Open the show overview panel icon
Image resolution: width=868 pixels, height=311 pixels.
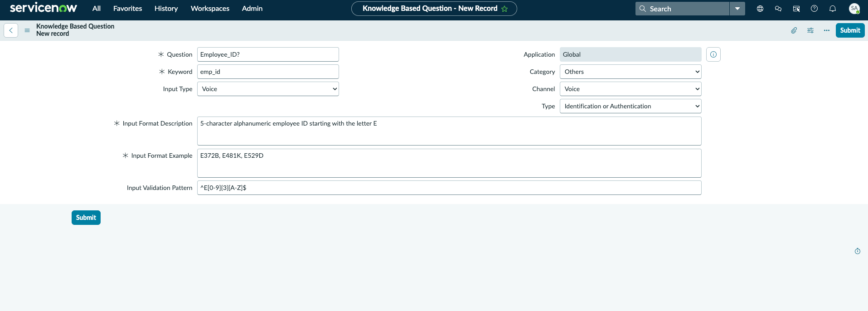[x=796, y=9]
